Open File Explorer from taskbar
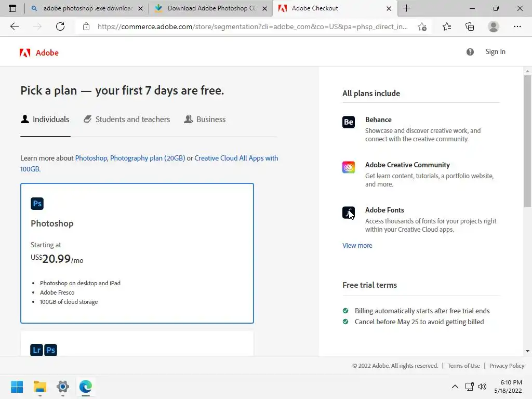Viewport: 532px width, 399px height. click(x=39, y=387)
